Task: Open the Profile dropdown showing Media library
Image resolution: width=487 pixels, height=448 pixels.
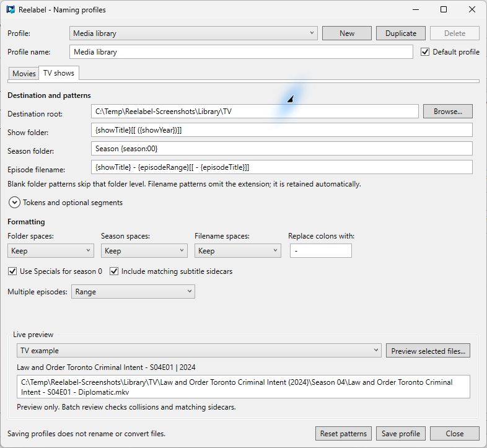Action: tap(193, 33)
